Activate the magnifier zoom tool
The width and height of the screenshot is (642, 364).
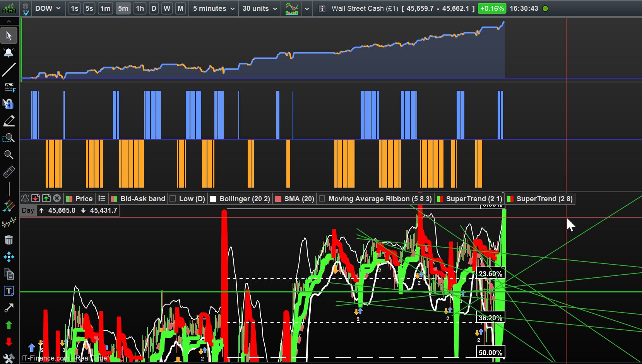9,155
